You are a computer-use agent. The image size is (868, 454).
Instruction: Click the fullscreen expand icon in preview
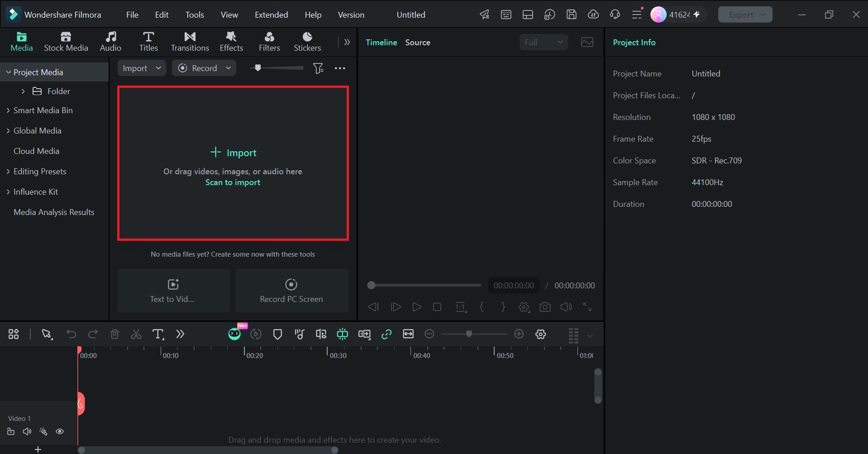pyautogui.click(x=587, y=307)
